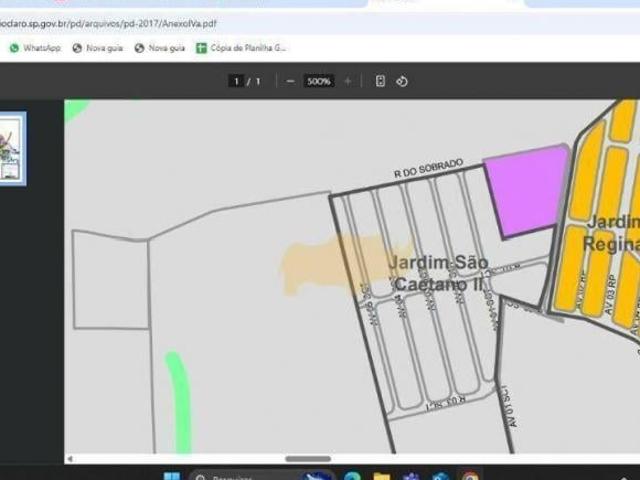The width and height of the screenshot is (640, 480).
Task: Click the scroll left arrow
Action: coord(70,459)
